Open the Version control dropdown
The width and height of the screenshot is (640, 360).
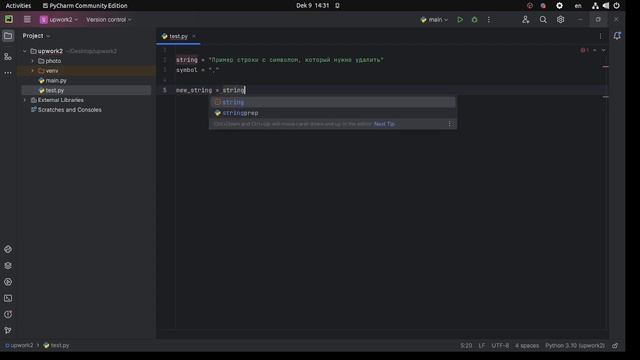(x=109, y=20)
